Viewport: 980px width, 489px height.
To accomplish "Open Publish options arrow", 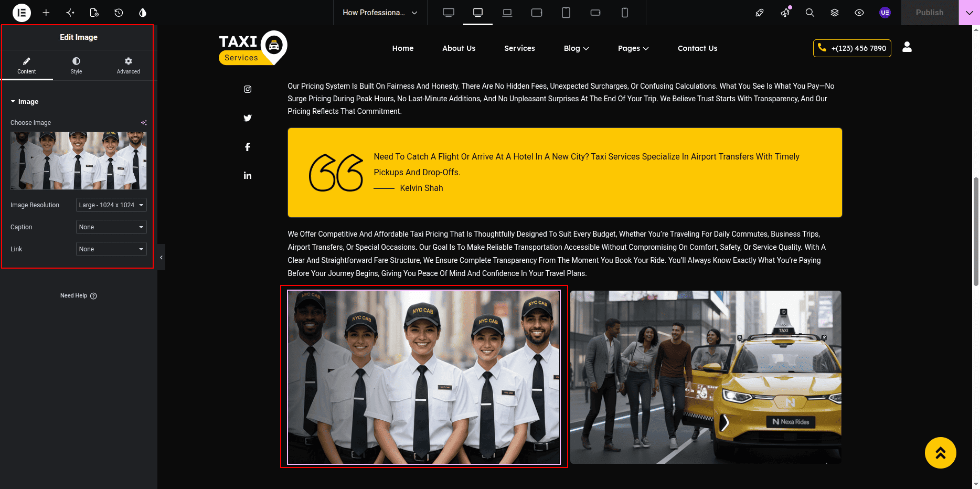I will click(969, 13).
